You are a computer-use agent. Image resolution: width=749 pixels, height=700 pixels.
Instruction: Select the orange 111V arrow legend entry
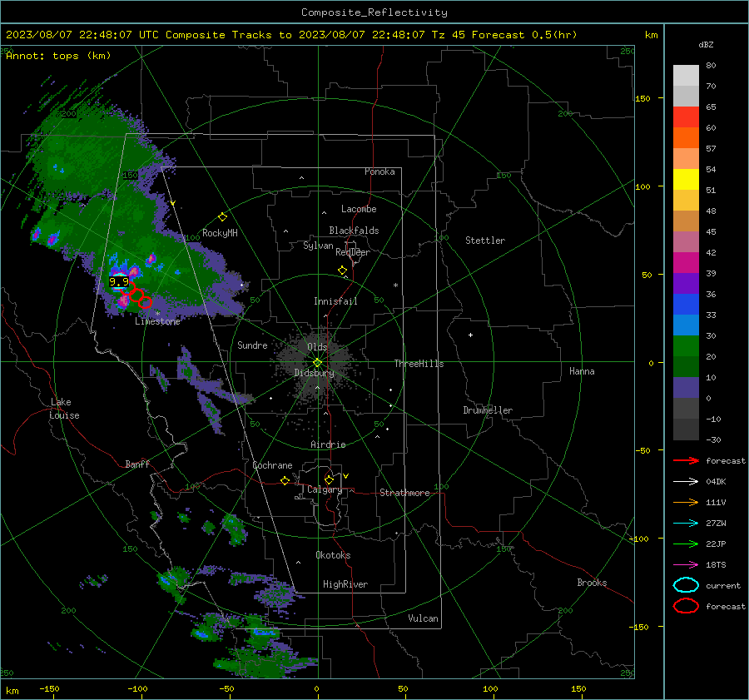(x=686, y=502)
